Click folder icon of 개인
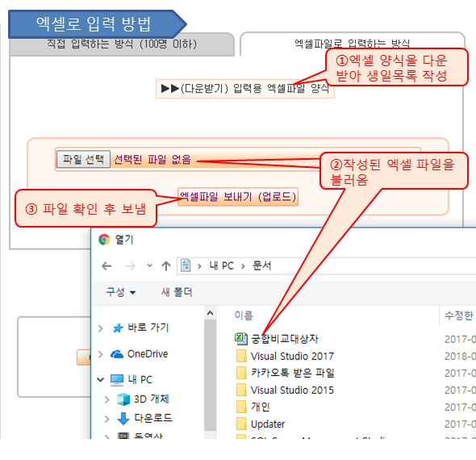476x460 pixels. [242, 407]
